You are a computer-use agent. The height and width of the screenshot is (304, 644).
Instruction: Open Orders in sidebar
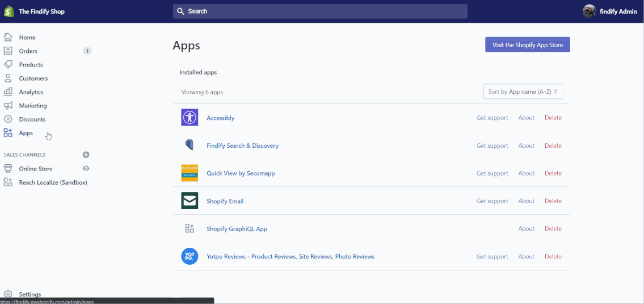28,51
